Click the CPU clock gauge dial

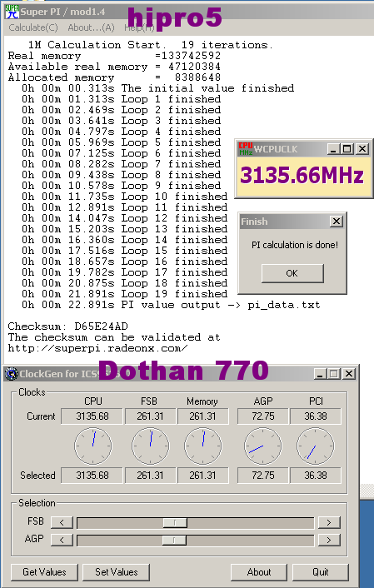coord(92,446)
